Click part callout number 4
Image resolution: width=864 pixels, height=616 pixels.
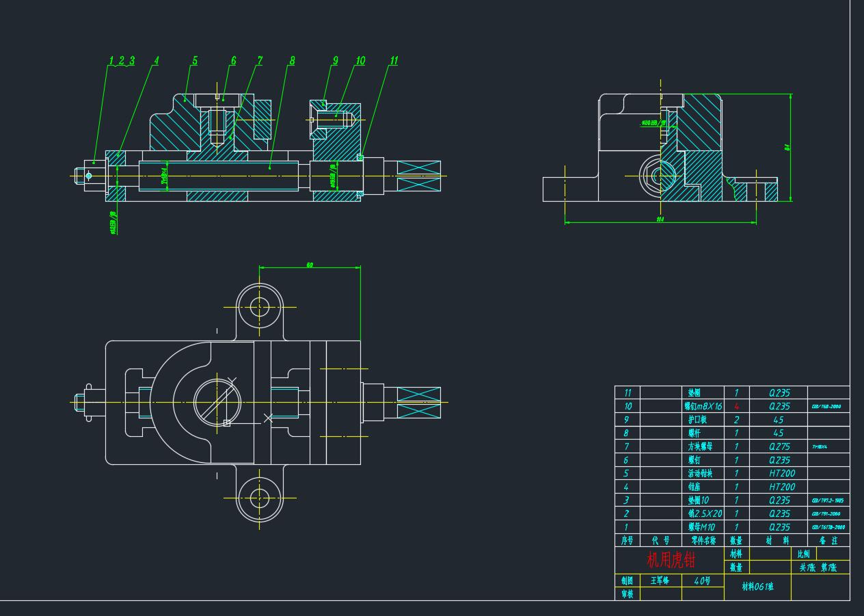point(156,61)
